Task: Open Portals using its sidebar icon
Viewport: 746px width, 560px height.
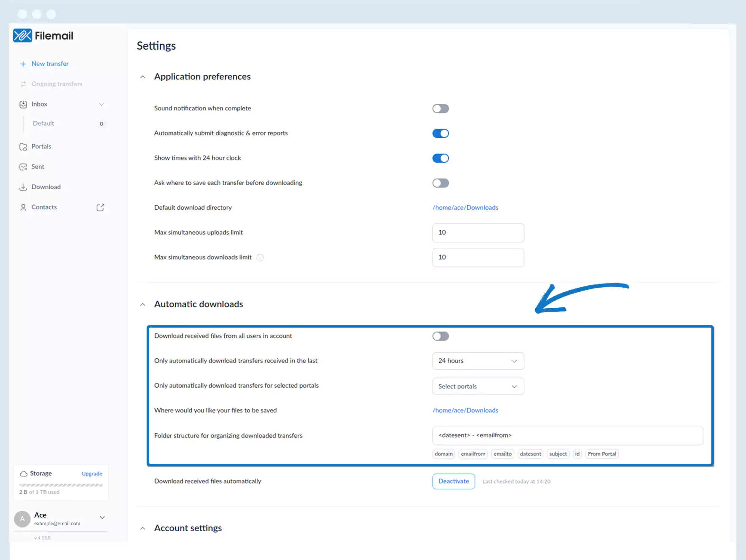Action: [x=23, y=147]
